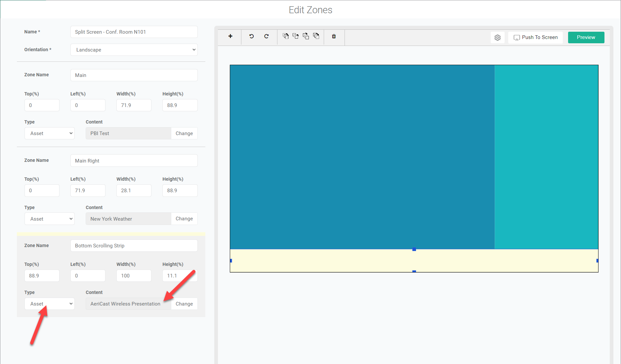The image size is (621, 364).
Task: Open Type dropdown for Main Right zone
Action: [x=50, y=219]
